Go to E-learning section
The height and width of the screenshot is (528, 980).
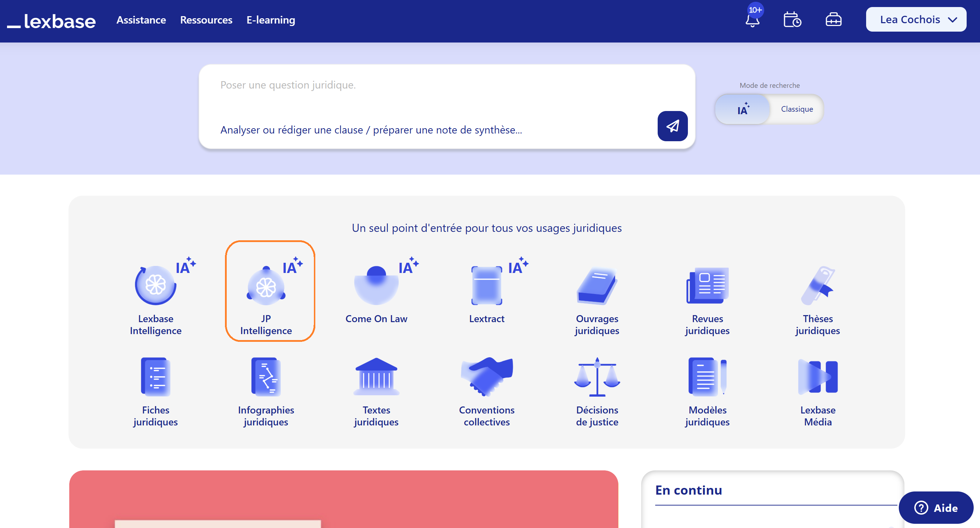coord(271,20)
